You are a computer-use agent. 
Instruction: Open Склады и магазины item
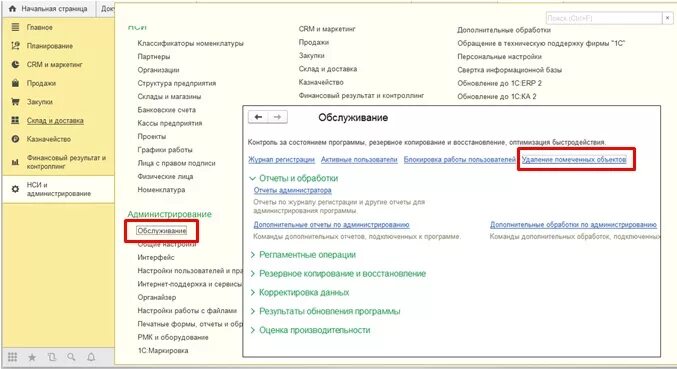(169, 97)
